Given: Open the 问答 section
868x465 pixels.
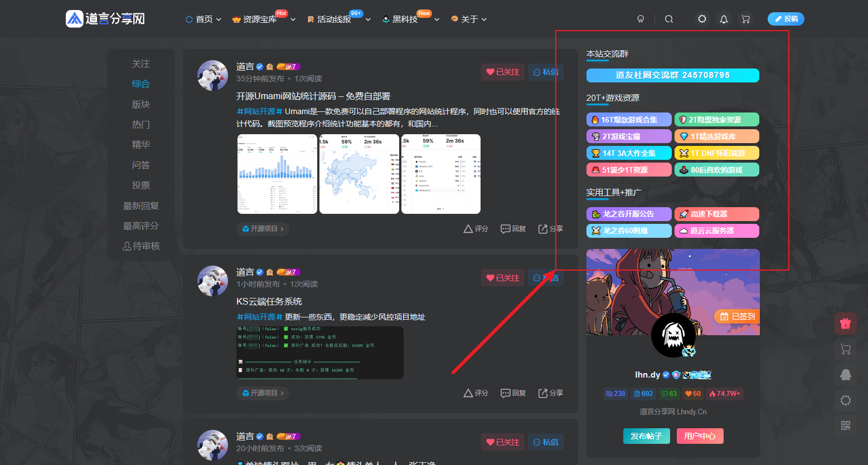Looking at the screenshot, I should tap(141, 165).
